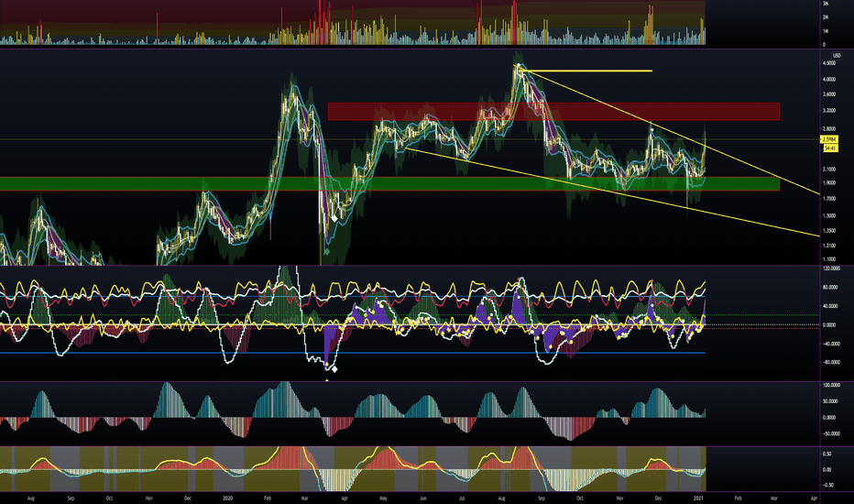This screenshot has height=504, width=854.
Task: Click the 2021 label on the time axis
Action: pyautogui.click(x=697, y=498)
